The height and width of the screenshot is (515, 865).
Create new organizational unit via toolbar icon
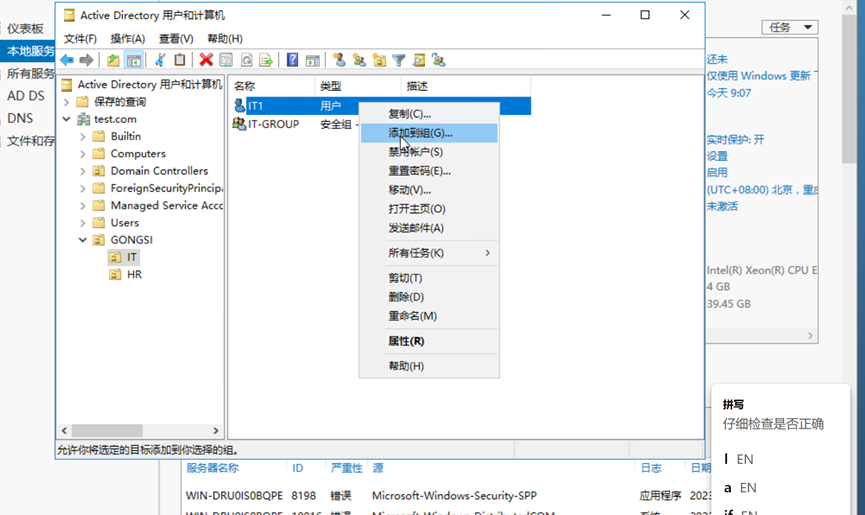tap(380, 60)
